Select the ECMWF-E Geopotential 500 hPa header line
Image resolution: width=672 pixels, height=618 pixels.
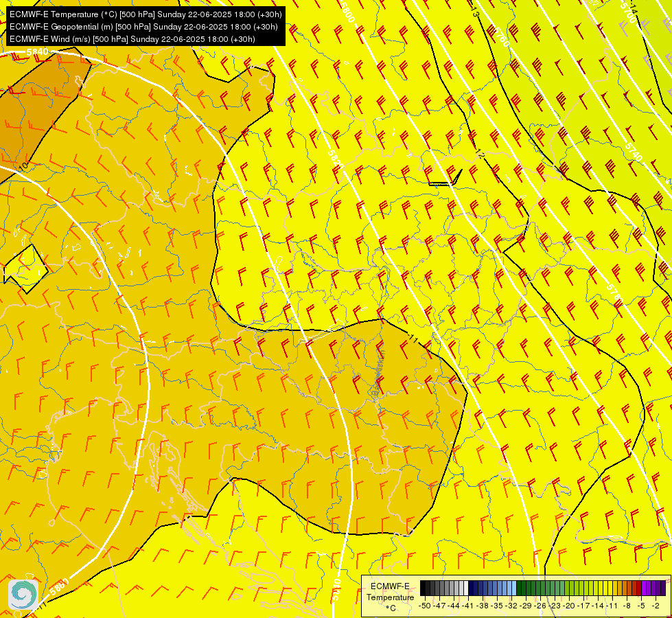tap(143, 27)
